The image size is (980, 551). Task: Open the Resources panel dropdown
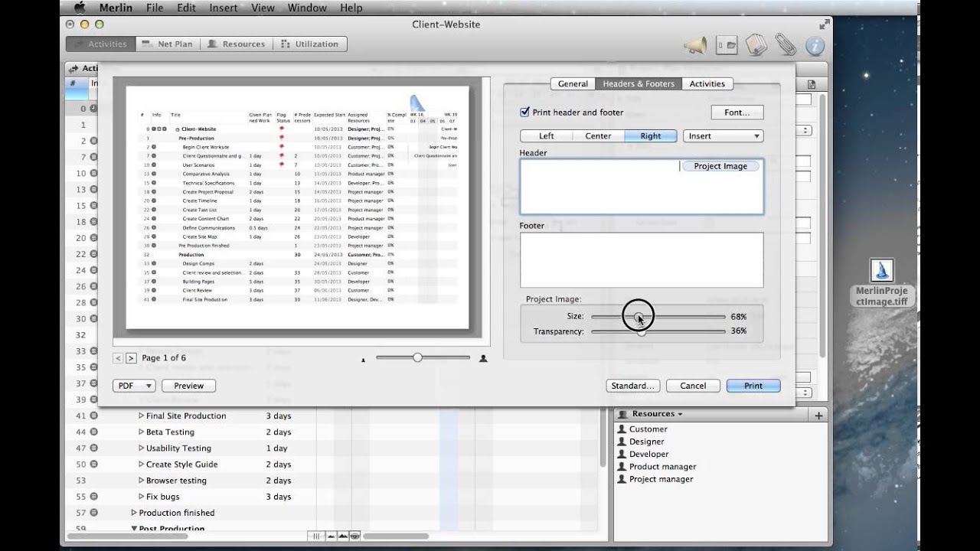[x=657, y=414]
